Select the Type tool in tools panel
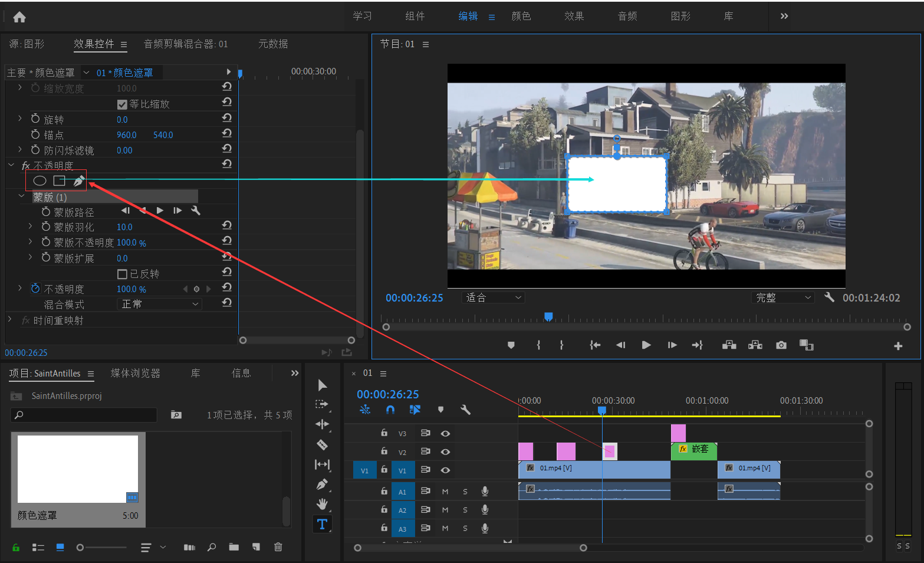The width and height of the screenshot is (924, 563). [x=322, y=524]
